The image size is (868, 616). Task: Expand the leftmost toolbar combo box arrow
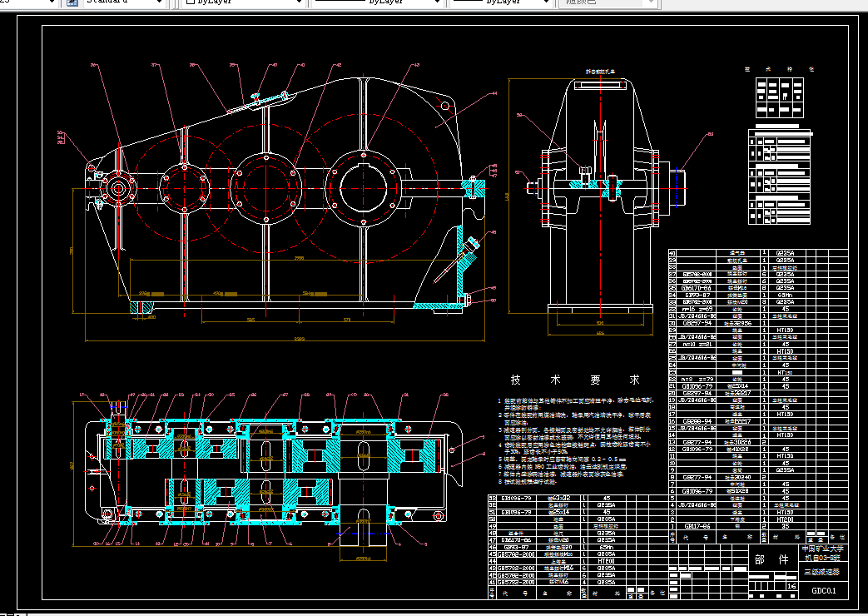coord(51,2)
